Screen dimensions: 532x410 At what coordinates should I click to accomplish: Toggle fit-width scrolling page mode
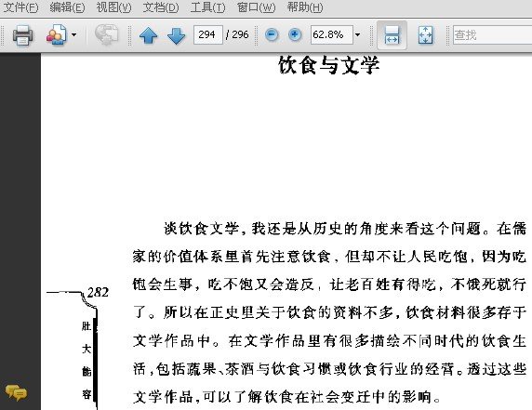(x=392, y=35)
